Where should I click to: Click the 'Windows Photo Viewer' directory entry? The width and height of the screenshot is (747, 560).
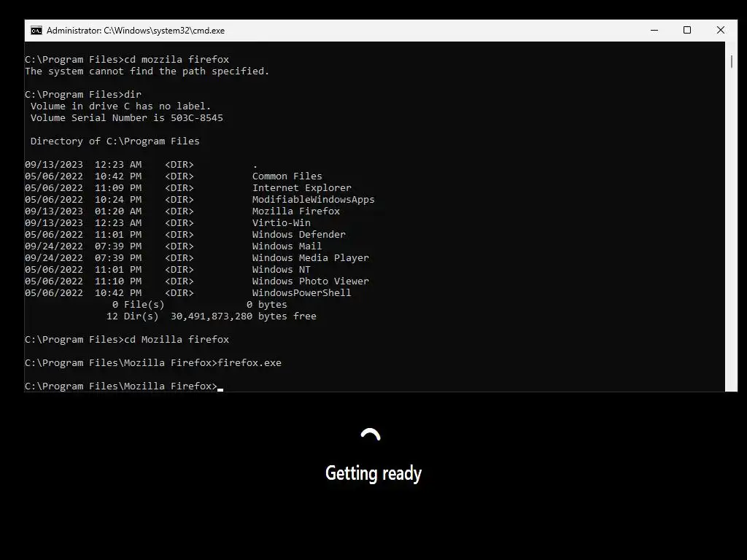tap(310, 281)
